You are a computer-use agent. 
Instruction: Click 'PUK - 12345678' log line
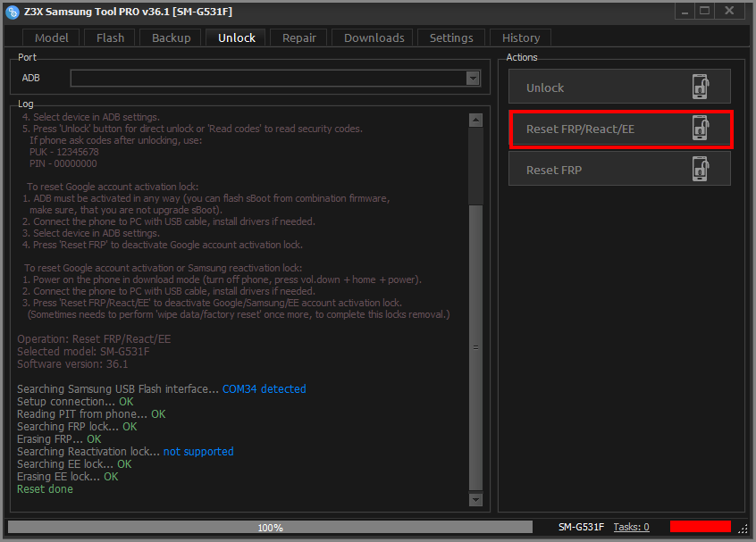(x=64, y=152)
